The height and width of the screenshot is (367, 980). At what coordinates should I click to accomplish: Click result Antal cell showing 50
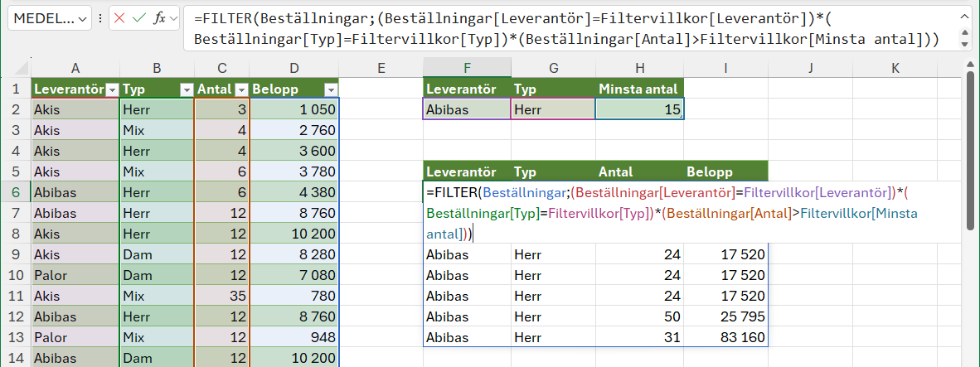pos(639,317)
